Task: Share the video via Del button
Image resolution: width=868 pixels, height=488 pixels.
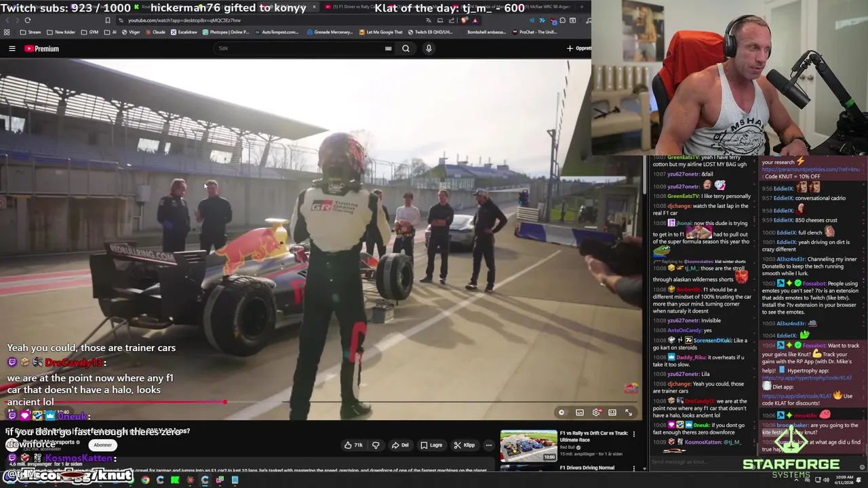Action: click(400, 445)
